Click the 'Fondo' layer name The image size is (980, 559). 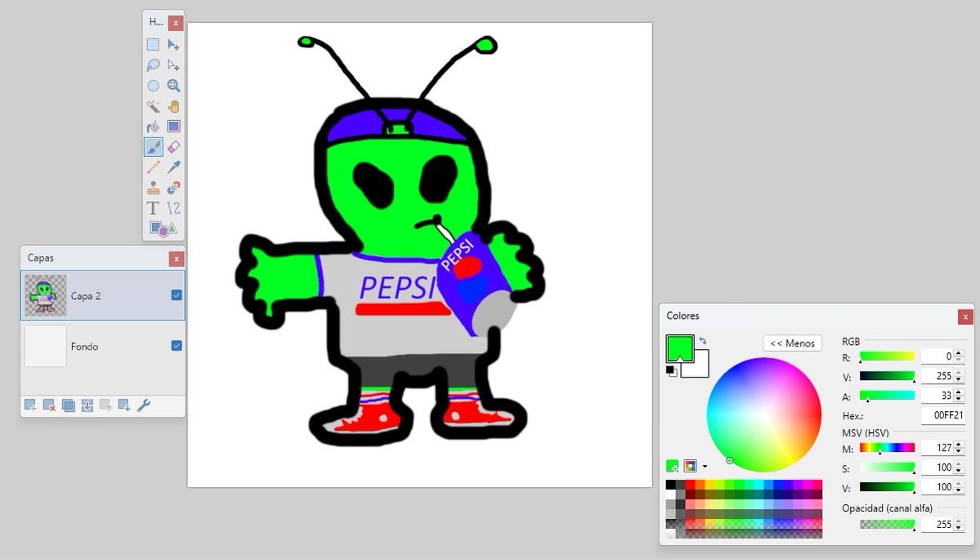[84, 346]
